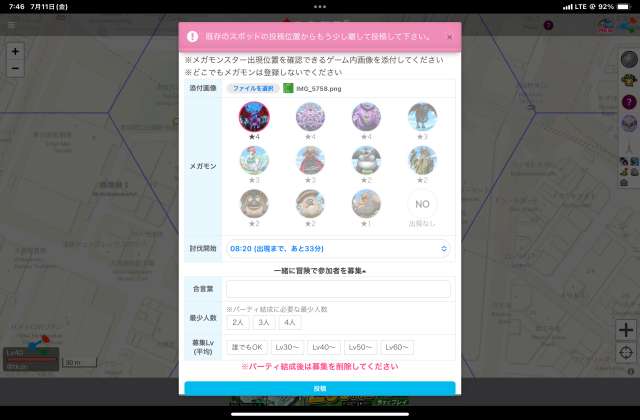This screenshot has height=420, width=640.
Task: Click the map zoom in plus button
Action: (x=15, y=51)
